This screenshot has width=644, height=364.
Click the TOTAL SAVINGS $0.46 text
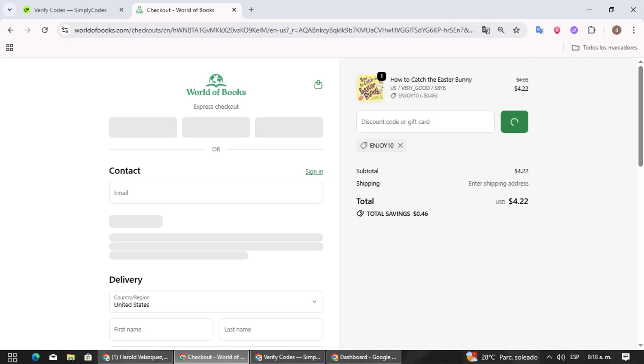(397, 214)
